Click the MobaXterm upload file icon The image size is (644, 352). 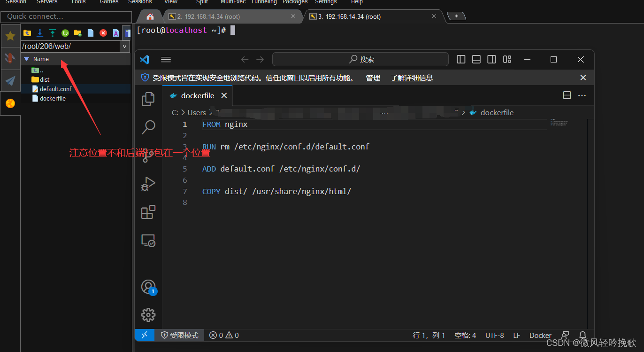pyautogui.click(x=53, y=33)
